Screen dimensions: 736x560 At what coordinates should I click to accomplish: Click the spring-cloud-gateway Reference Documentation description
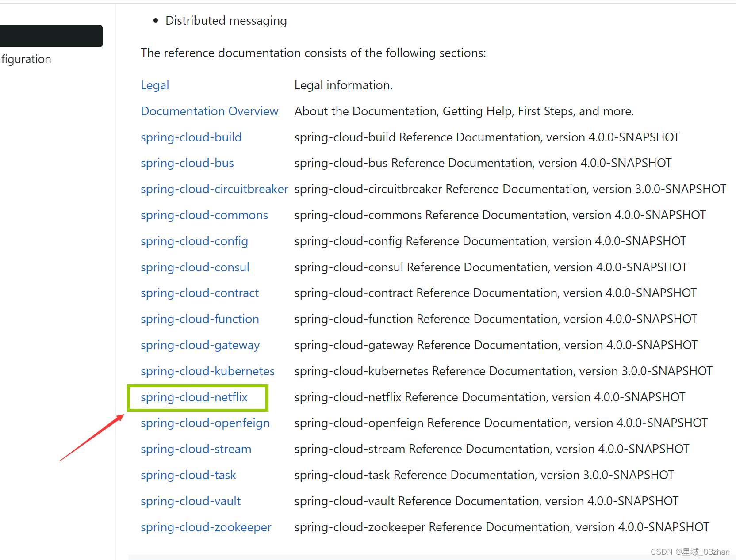[x=496, y=345]
